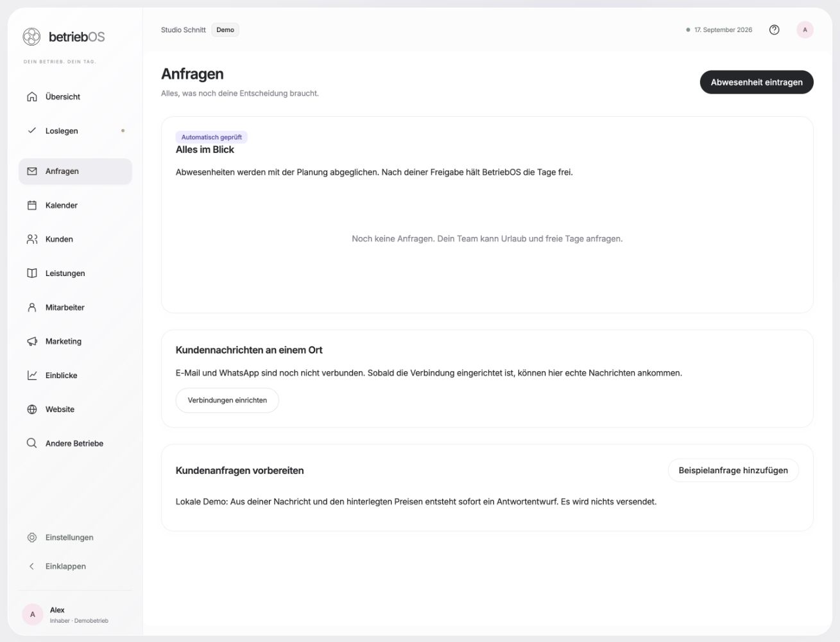Collapse the sidebar with the Einklappen chevron
The width and height of the screenshot is (840, 642).
click(x=32, y=566)
